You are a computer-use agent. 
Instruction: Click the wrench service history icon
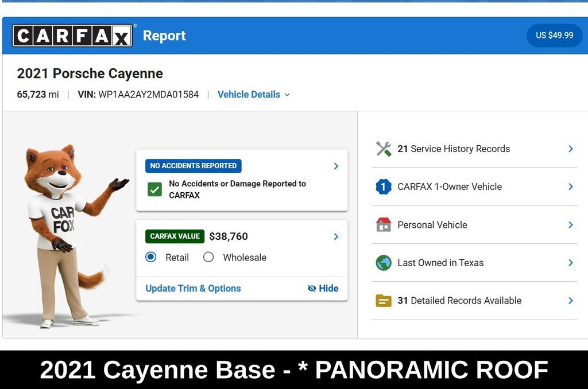383,149
